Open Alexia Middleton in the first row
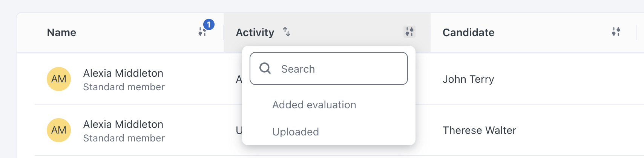This screenshot has width=644, height=158. [123, 73]
